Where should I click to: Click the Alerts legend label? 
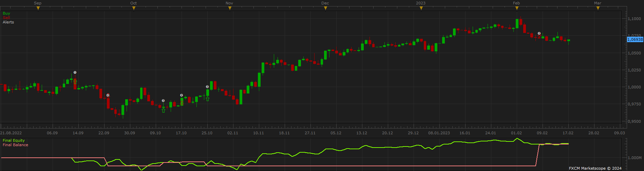point(8,22)
